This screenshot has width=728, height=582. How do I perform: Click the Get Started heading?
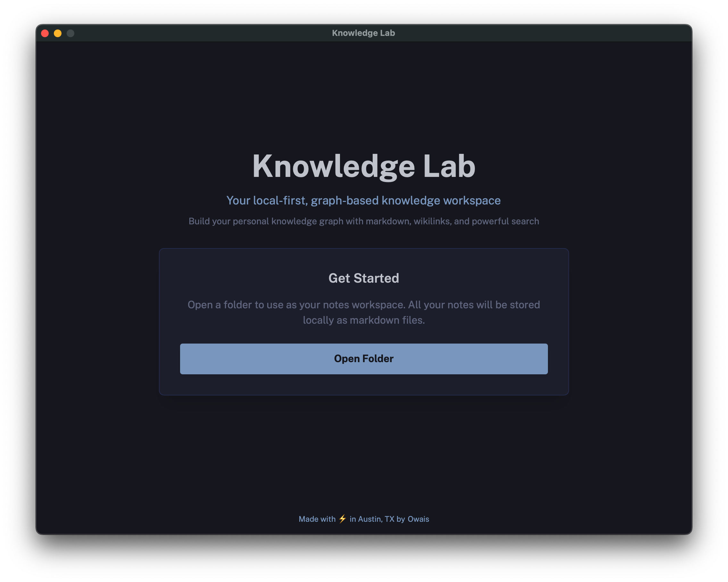pos(364,278)
